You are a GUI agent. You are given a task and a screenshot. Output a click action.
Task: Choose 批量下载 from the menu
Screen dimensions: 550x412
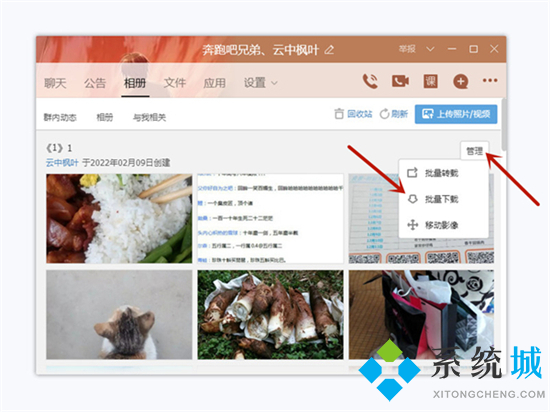click(x=442, y=199)
